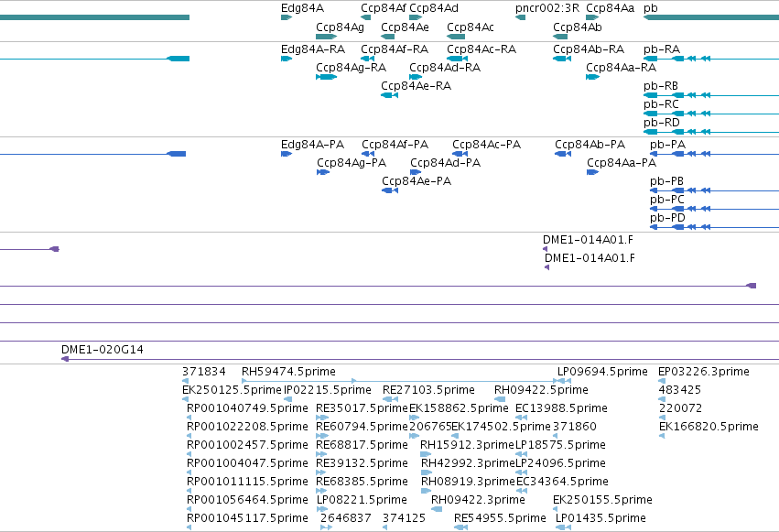Select protein label pb-PA

pyautogui.click(x=667, y=145)
